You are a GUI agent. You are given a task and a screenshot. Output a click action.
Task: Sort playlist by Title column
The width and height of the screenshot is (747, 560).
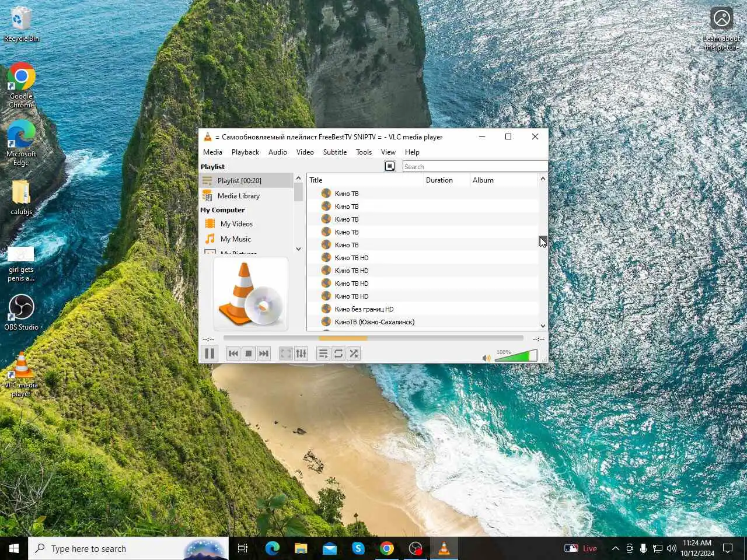[x=365, y=180]
